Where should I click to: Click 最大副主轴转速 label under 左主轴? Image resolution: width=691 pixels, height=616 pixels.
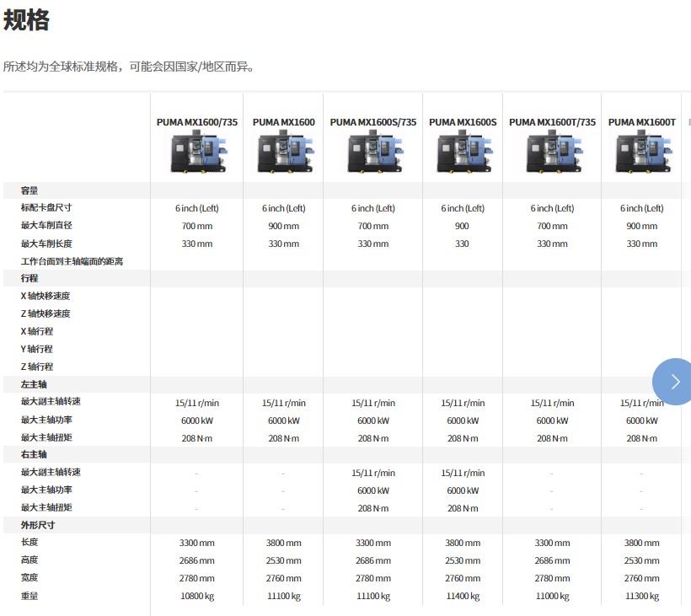coord(51,401)
